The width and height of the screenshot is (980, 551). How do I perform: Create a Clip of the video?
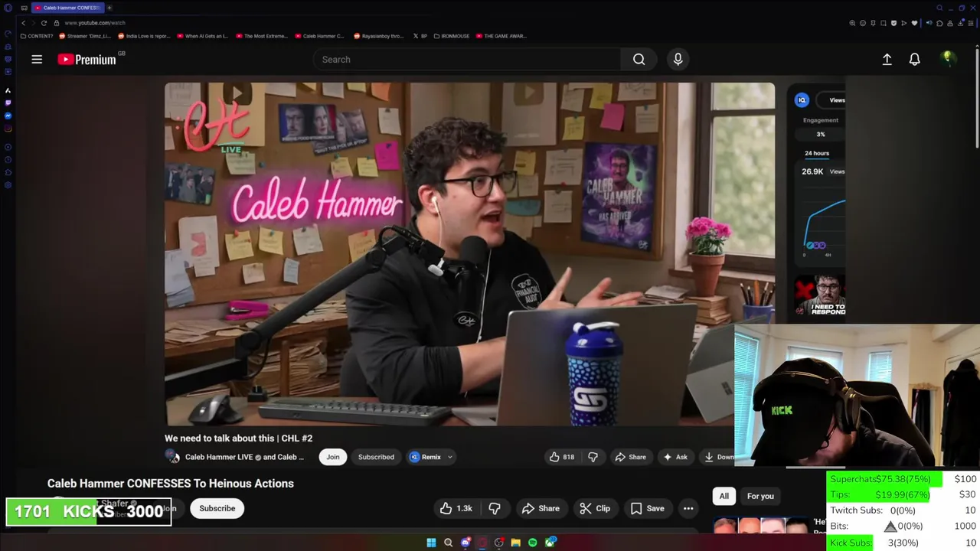click(x=595, y=508)
